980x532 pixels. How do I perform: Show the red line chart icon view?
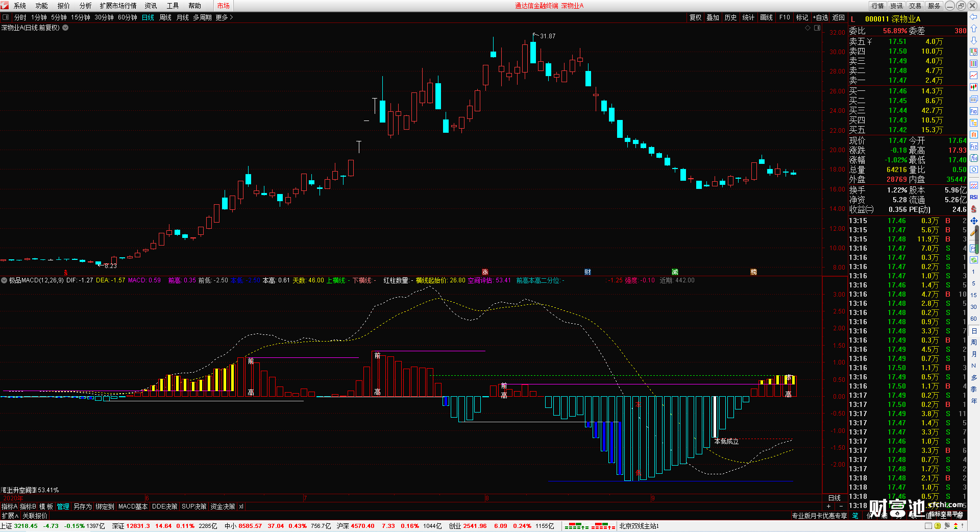click(x=974, y=76)
